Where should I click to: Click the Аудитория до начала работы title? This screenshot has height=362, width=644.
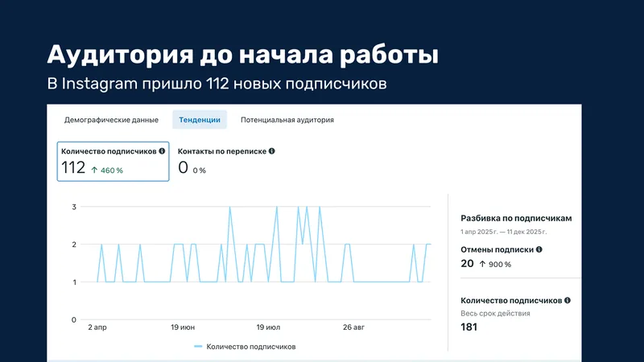pyautogui.click(x=243, y=54)
